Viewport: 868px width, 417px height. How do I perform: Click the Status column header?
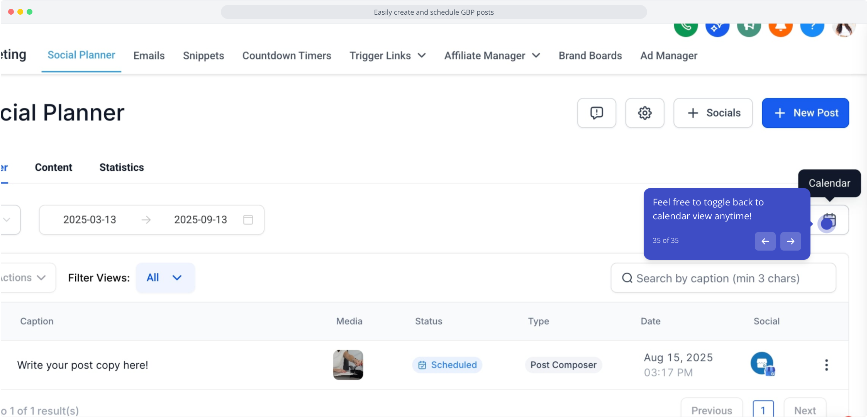click(429, 321)
